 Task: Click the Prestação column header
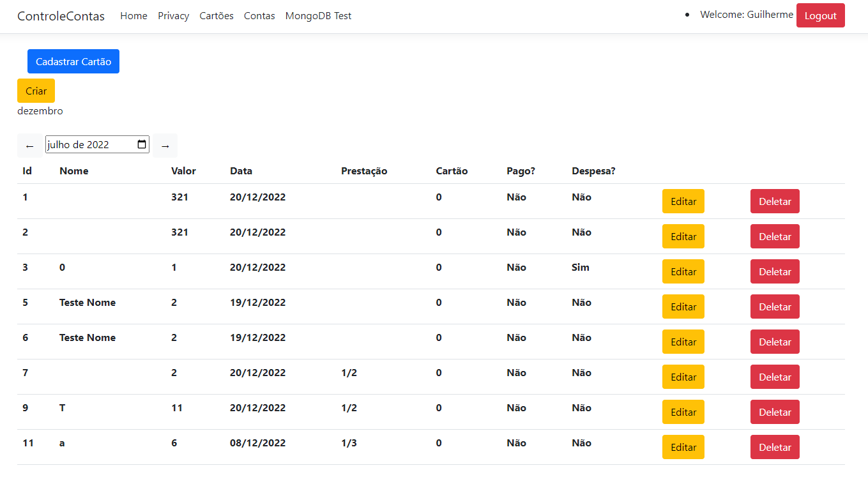point(364,171)
